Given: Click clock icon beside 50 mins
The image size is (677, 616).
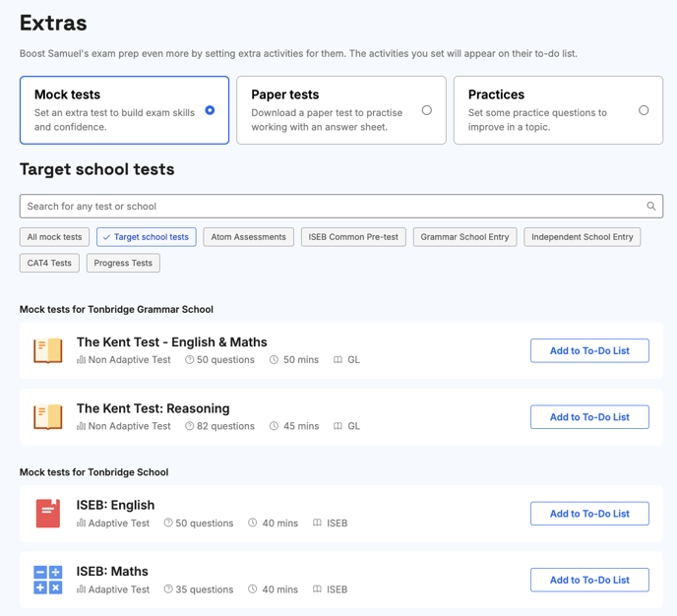Looking at the screenshot, I should (x=275, y=360).
